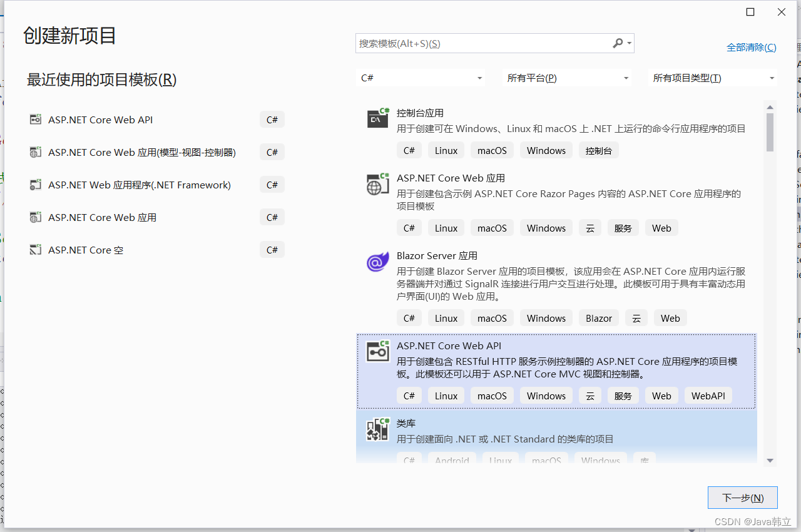801x532 pixels.
Task: Click the C# badge beside ASP.NET Core 空
Action: click(272, 250)
